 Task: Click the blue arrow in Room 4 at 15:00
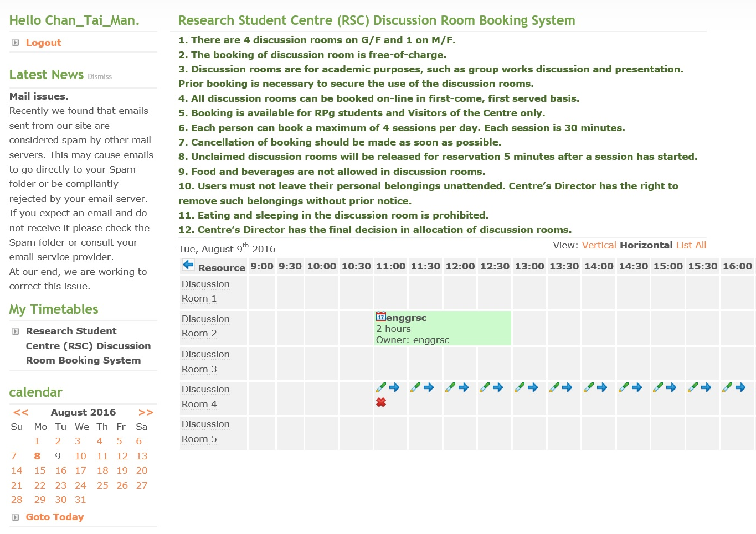pos(671,387)
